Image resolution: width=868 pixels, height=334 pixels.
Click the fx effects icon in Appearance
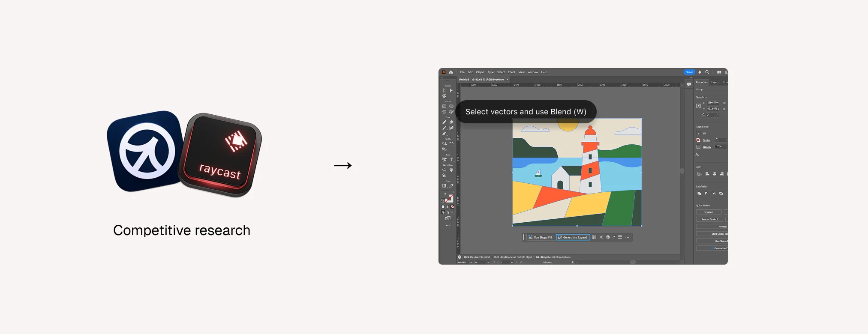coord(697,155)
